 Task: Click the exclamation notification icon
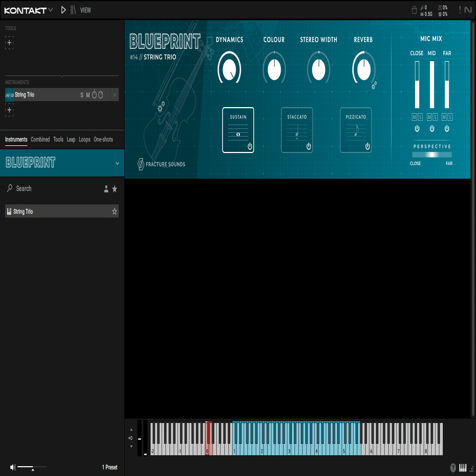pyautogui.click(x=460, y=10)
